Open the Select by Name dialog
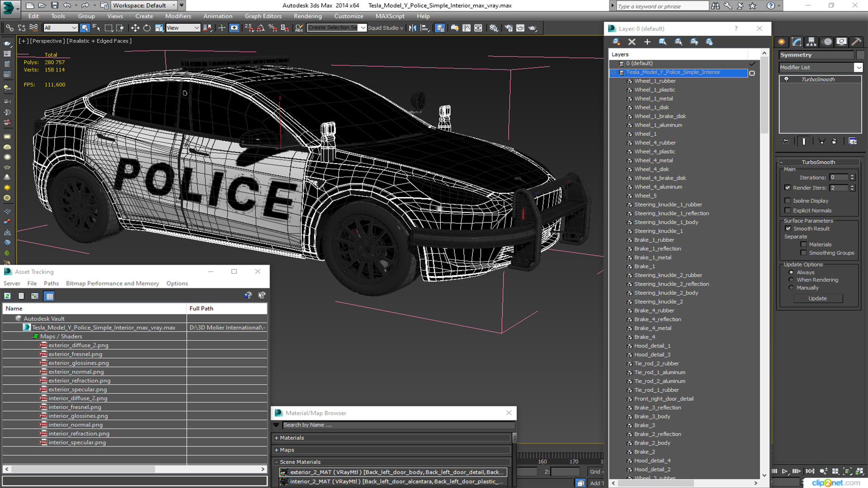Screen dimensions: 868x488 [96, 28]
